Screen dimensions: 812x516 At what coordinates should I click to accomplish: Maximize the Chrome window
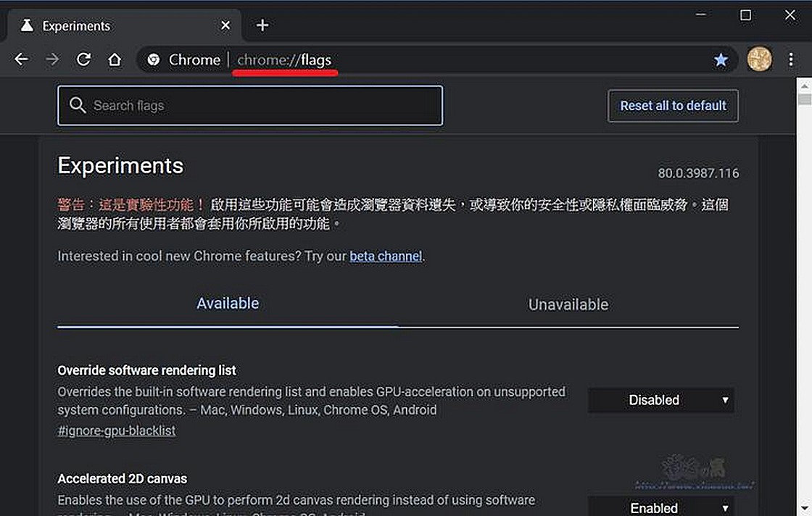point(745,15)
